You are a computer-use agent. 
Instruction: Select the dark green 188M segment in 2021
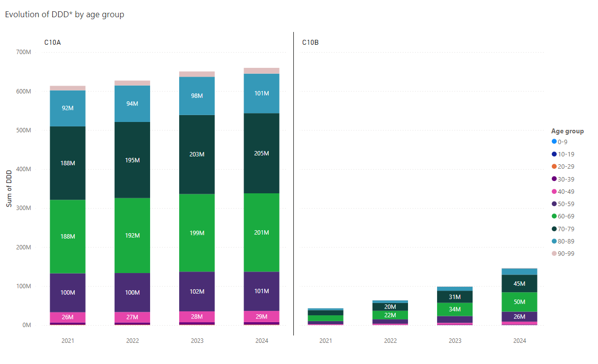coord(68,163)
